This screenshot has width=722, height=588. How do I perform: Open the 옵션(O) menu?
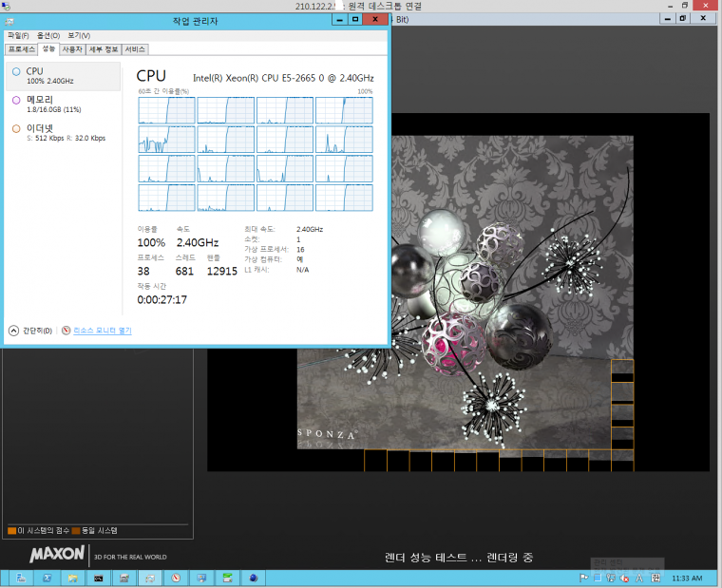[x=48, y=35]
